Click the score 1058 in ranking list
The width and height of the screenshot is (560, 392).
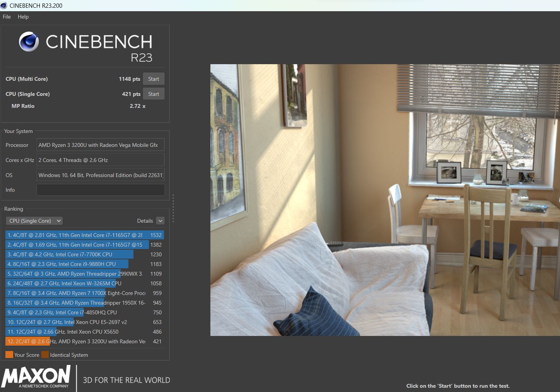click(x=156, y=283)
